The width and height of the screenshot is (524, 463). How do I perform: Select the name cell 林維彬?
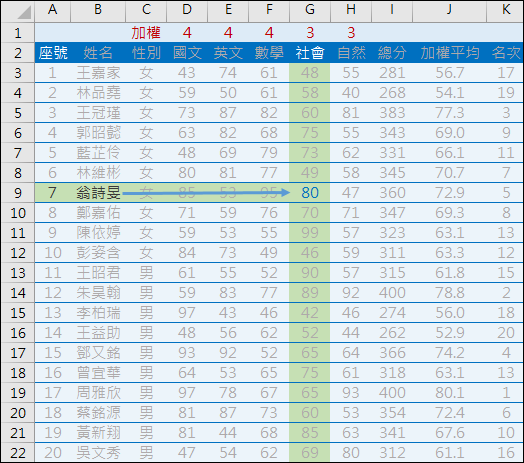98,173
